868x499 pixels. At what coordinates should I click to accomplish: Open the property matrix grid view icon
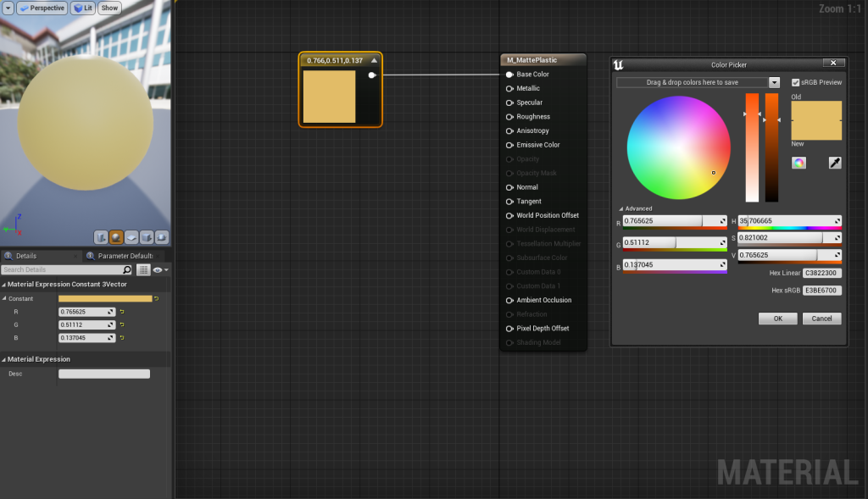[x=143, y=269]
